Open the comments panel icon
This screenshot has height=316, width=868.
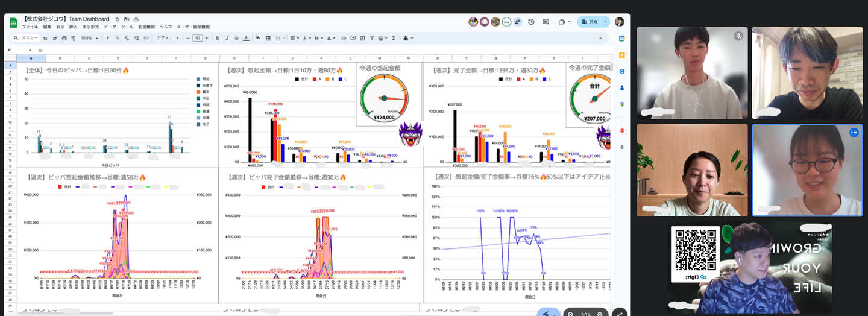546,22
